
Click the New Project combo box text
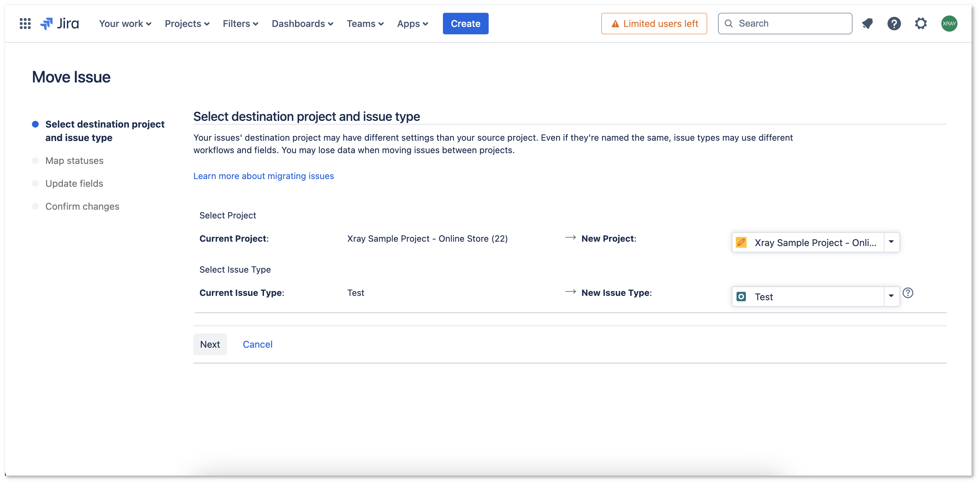coord(815,243)
